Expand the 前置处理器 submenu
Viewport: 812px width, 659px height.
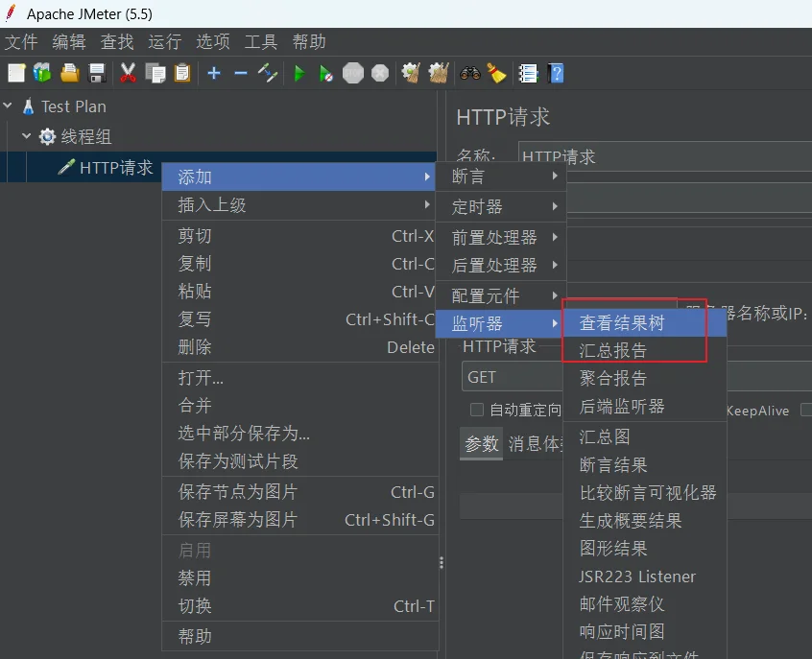[x=501, y=237]
